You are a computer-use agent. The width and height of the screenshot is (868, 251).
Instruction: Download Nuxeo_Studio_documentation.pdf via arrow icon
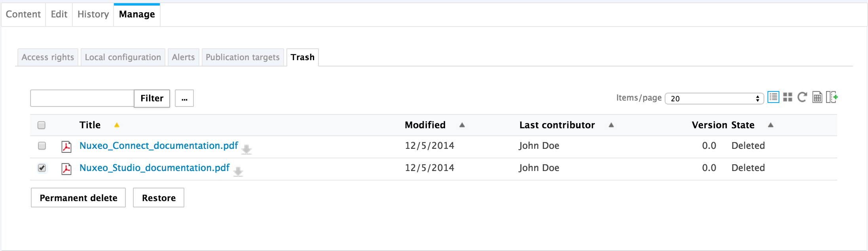coord(238,171)
